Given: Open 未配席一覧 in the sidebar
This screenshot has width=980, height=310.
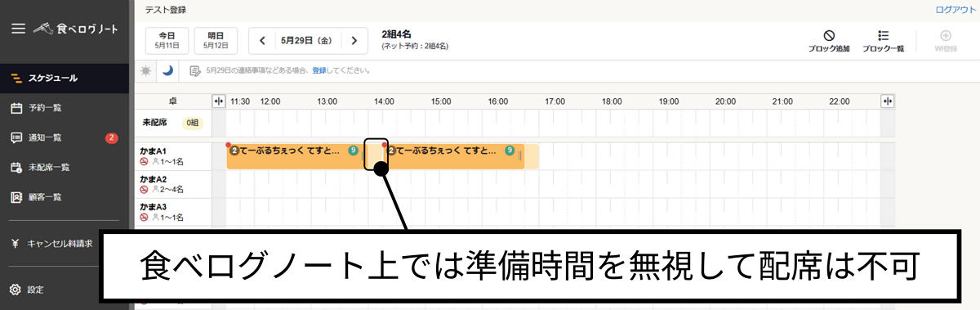Looking at the screenshot, I should (x=65, y=168).
